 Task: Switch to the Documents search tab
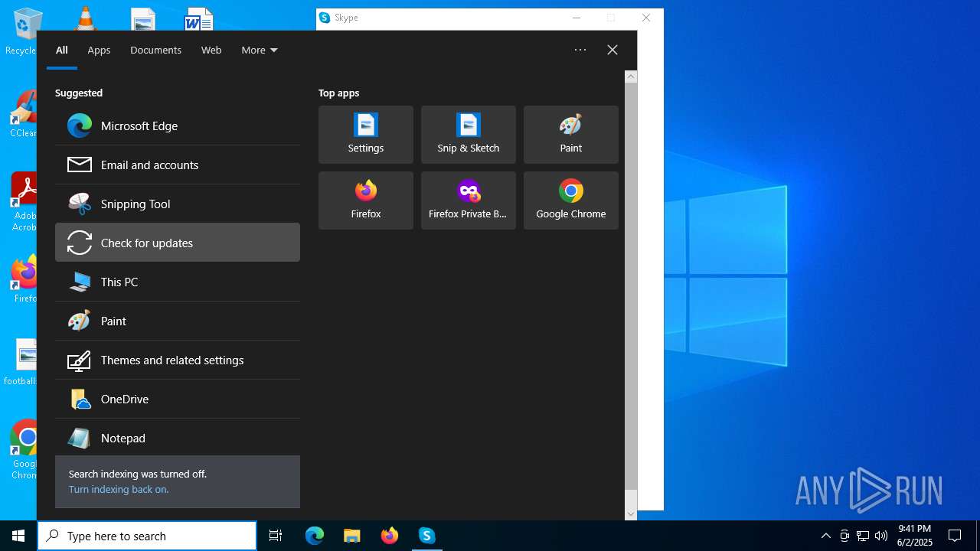(x=155, y=50)
